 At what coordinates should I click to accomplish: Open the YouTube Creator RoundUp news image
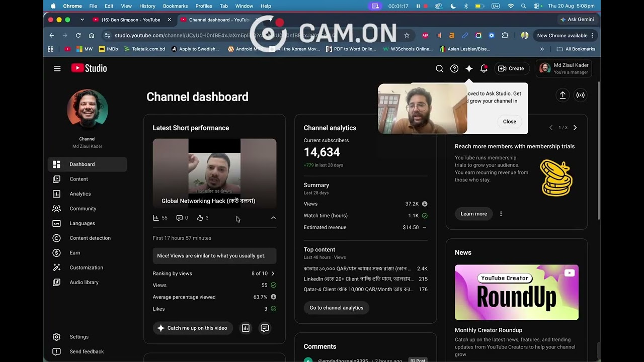(x=517, y=292)
